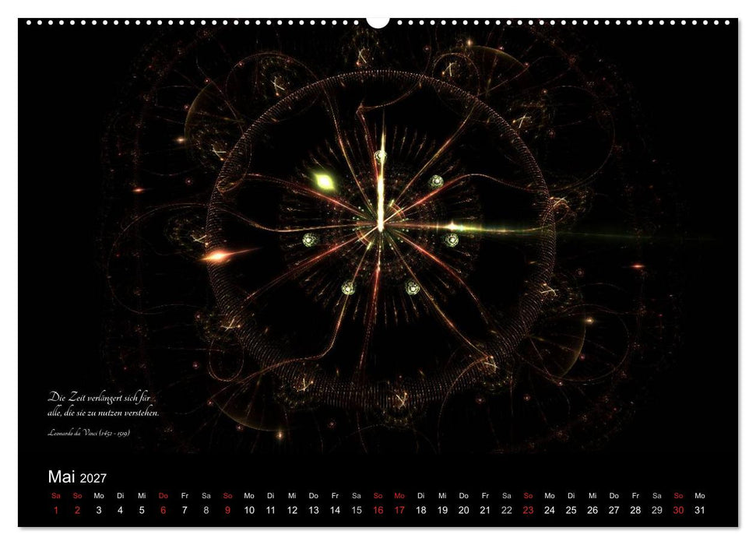Select date 13 in the calendar row
The height and width of the screenshot is (545, 756).
pos(314,510)
